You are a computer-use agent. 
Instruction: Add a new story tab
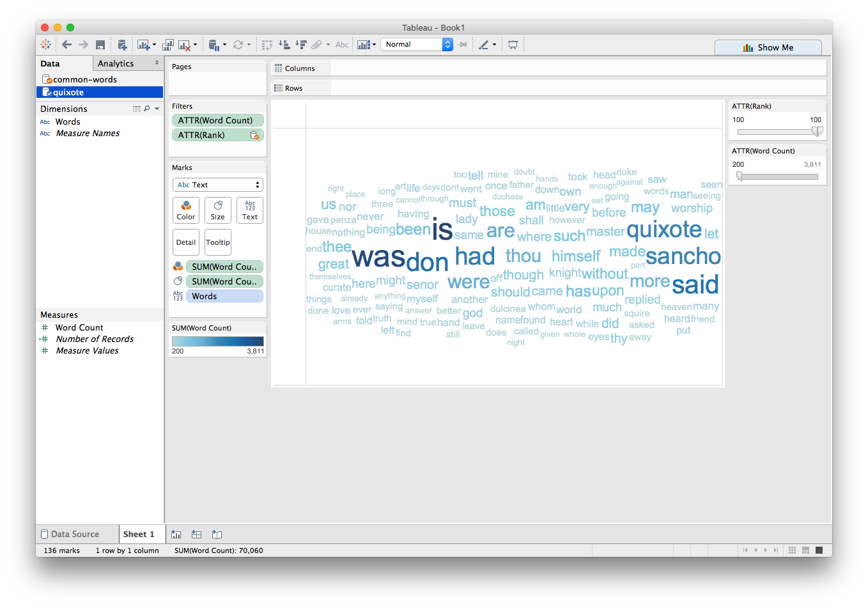[x=217, y=534]
